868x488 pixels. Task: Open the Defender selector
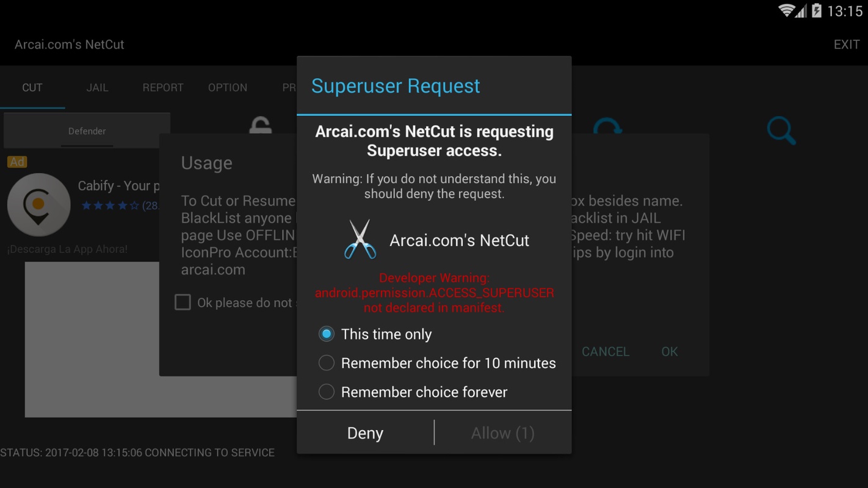[87, 131]
